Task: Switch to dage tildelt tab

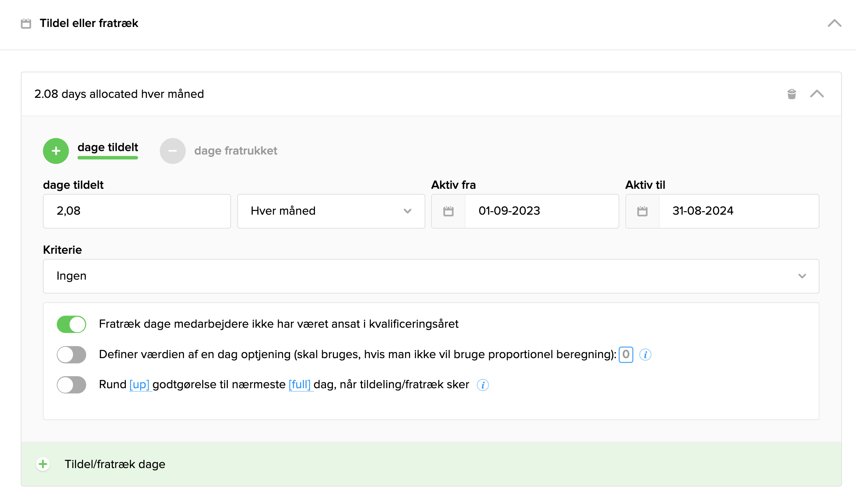Action: click(108, 148)
